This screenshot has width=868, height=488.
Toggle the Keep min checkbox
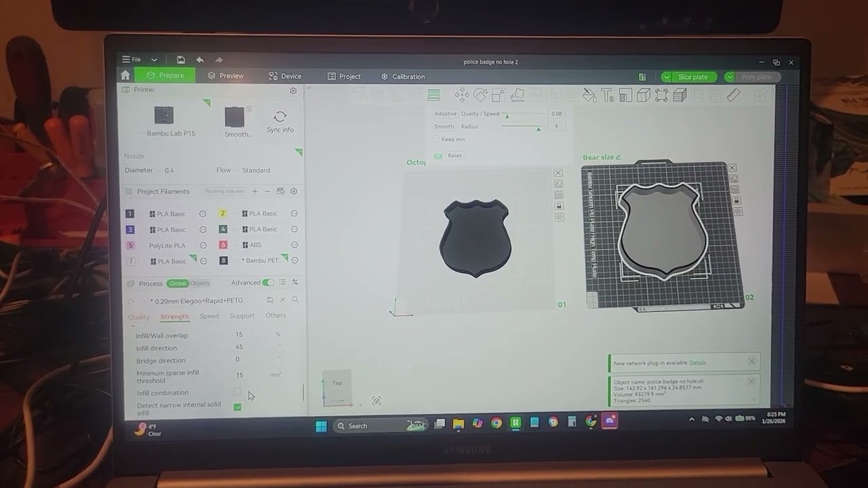point(437,139)
